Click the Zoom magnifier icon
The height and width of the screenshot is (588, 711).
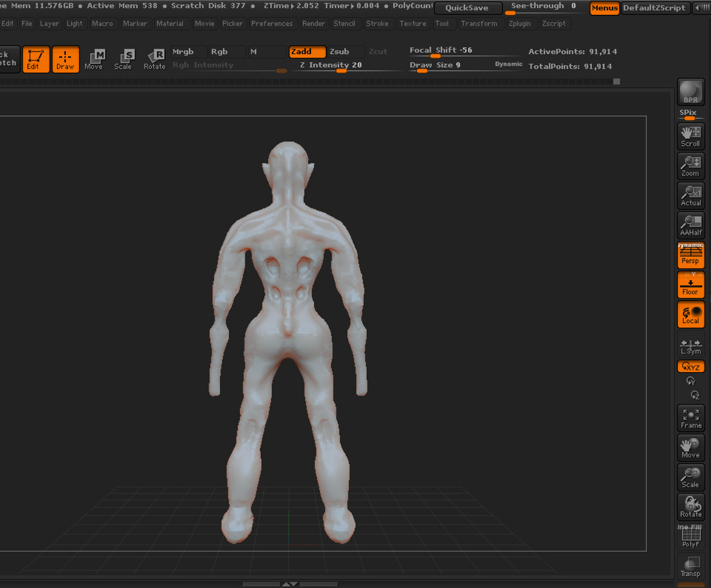pyautogui.click(x=691, y=166)
